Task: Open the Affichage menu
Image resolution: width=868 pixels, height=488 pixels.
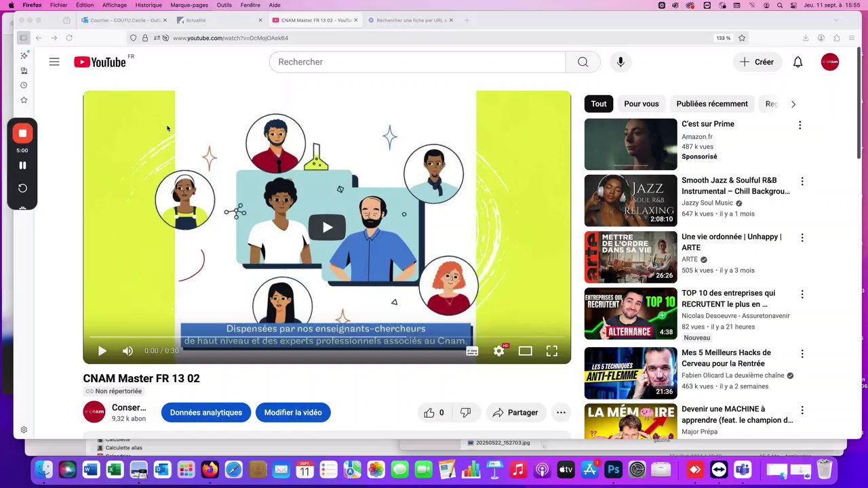Action: coord(115,5)
